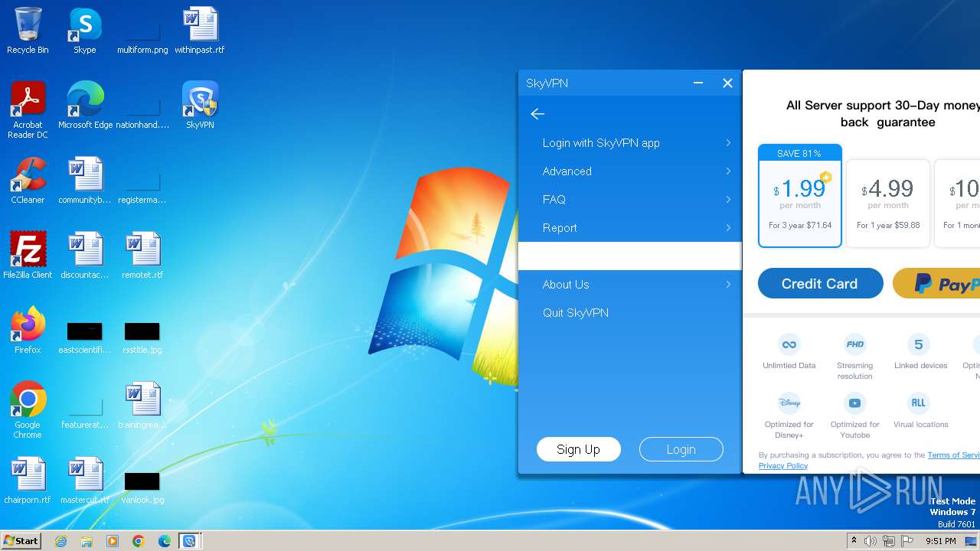Select the $1.99 per month plan
Screen dimensions: 980x551
800,196
